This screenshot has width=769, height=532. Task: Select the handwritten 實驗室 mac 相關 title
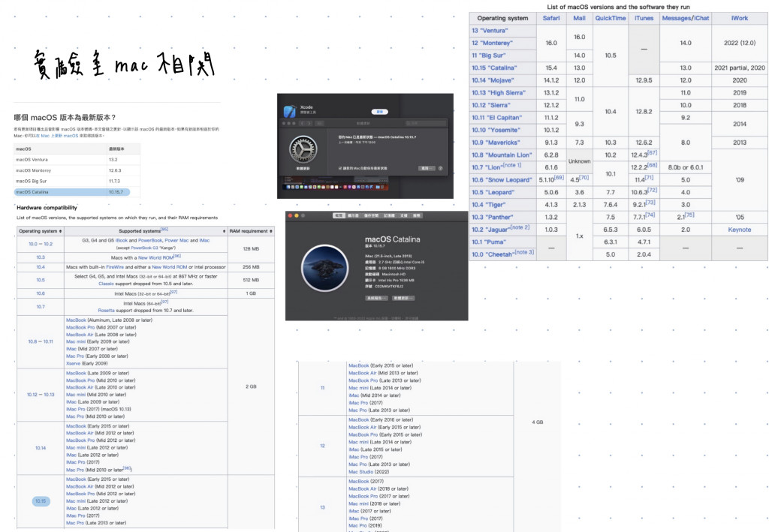124,65
